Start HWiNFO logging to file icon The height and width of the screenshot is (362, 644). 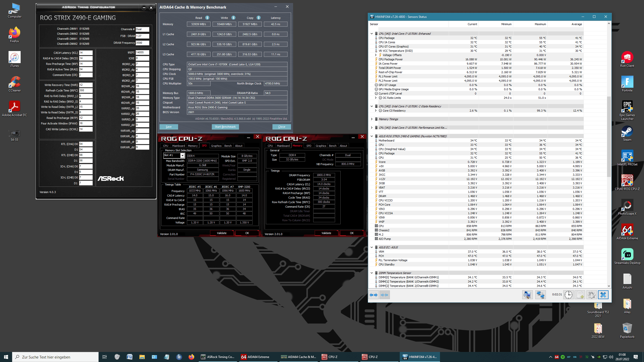point(580,295)
